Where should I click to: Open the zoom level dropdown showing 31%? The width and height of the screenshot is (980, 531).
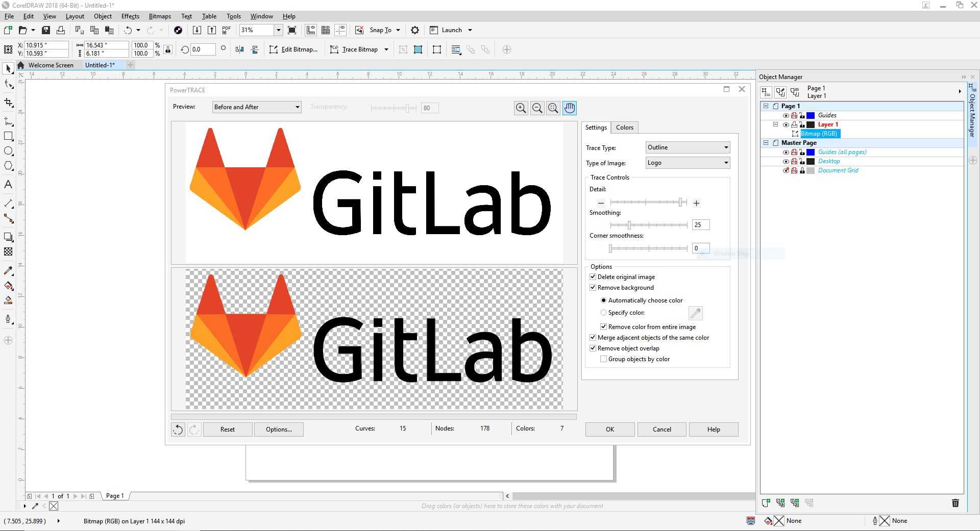(278, 30)
